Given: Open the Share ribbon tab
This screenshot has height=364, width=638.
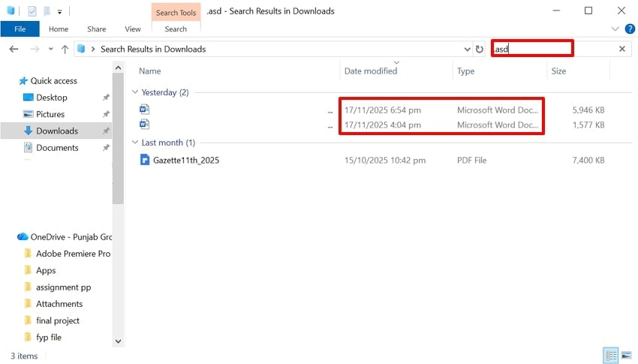Looking at the screenshot, I should tap(96, 29).
